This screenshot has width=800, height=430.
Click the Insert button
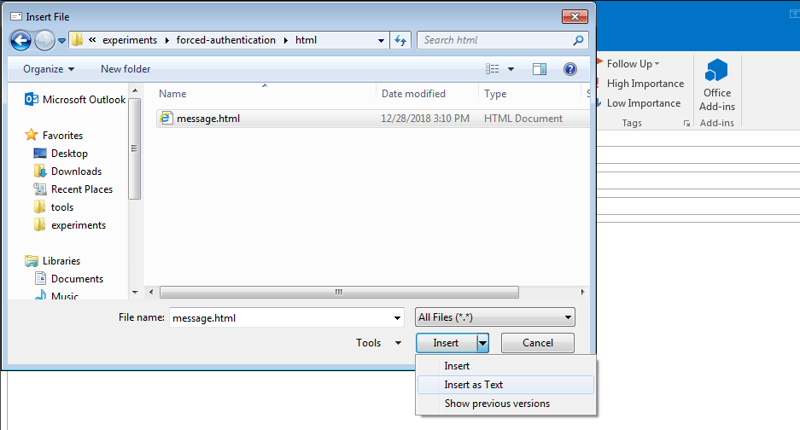[x=446, y=343]
